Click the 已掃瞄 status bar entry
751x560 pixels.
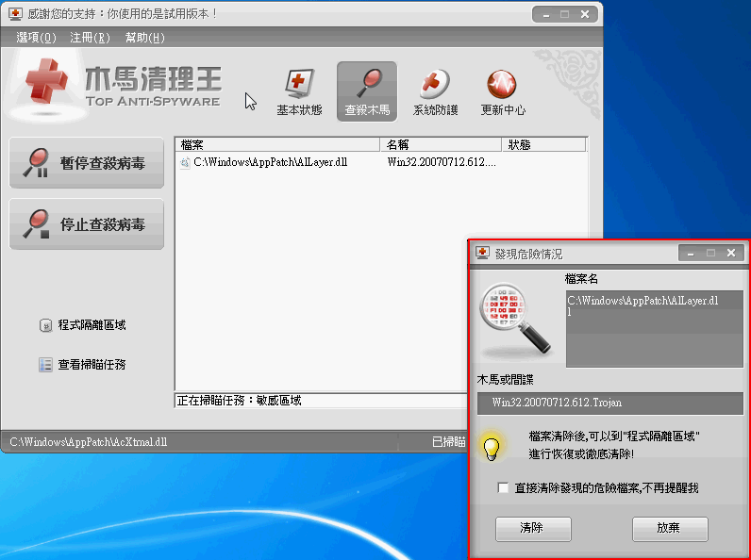click(x=448, y=442)
